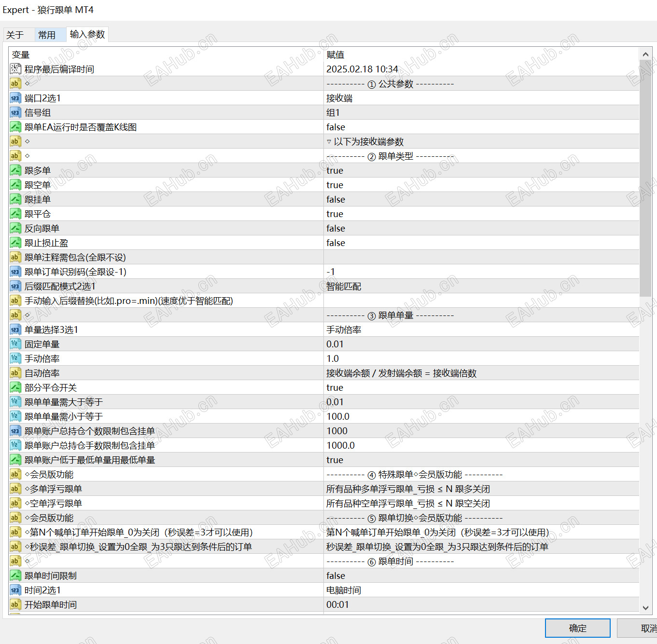
Task: Click the ab icon beside 开始跟单时间
Action: pos(14,604)
